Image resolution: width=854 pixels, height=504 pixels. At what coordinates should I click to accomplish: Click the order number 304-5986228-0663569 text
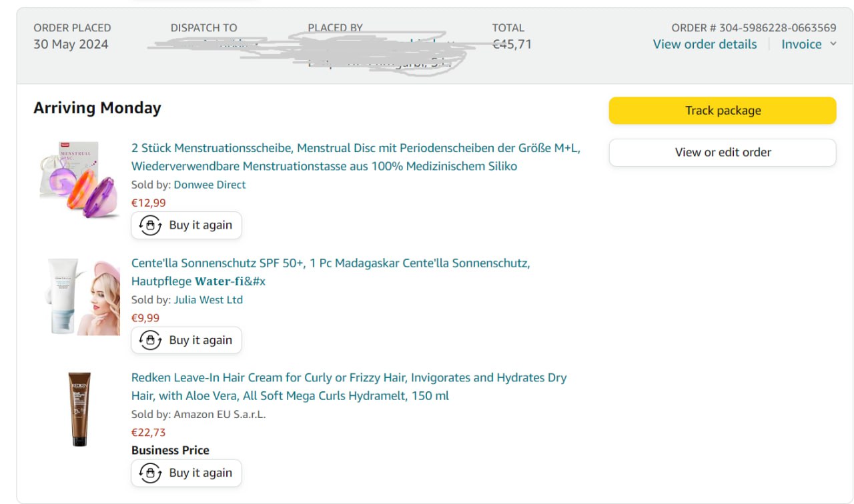pyautogui.click(x=777, y=28)
